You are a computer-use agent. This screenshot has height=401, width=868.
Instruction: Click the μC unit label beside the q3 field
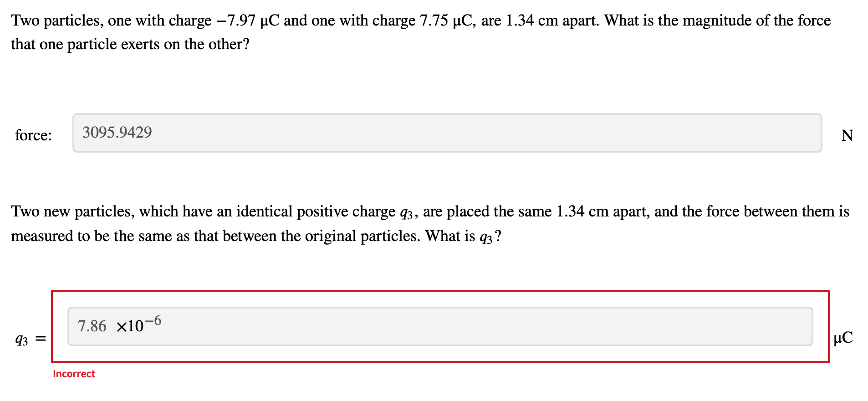[842, 338]
